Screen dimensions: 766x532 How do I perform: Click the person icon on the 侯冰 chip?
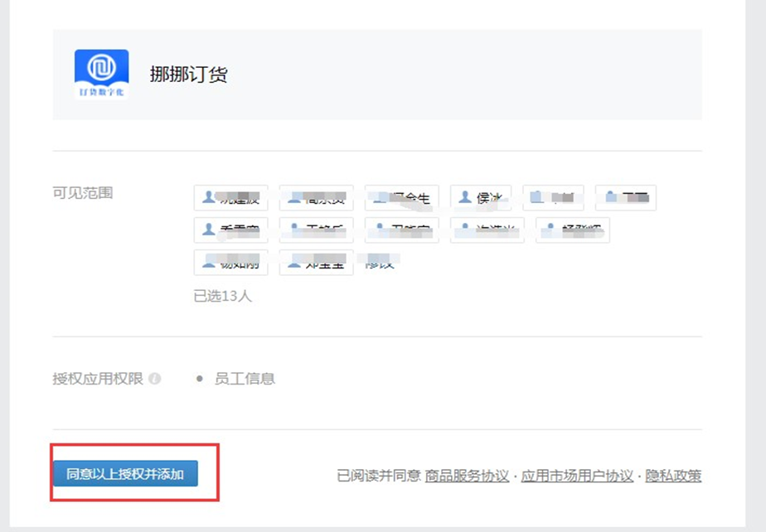pos(466,197)
